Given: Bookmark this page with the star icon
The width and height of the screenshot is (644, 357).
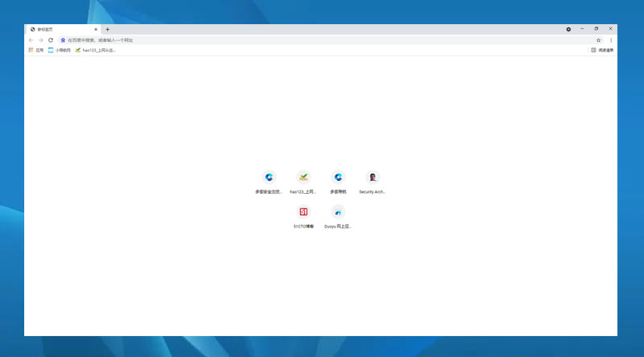Looking at the screenshot, I should pos(598,40).
